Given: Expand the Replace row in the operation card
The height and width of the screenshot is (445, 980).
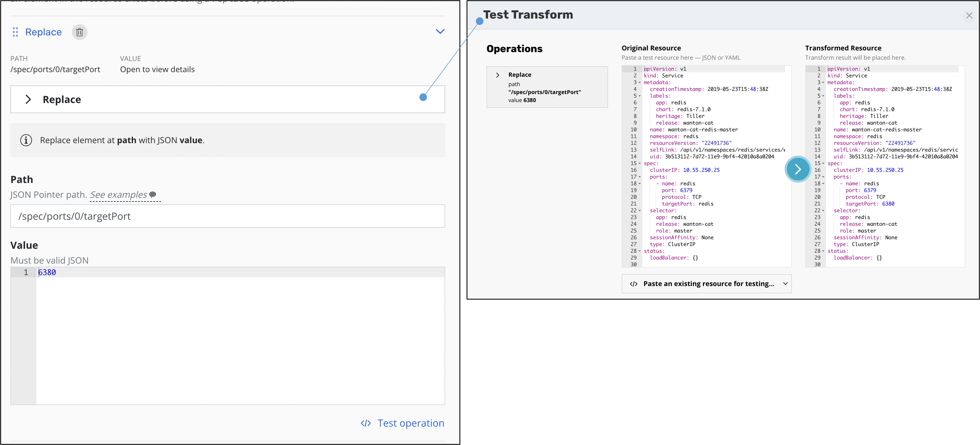Looking at the screenshot, I should coord(228,99).
